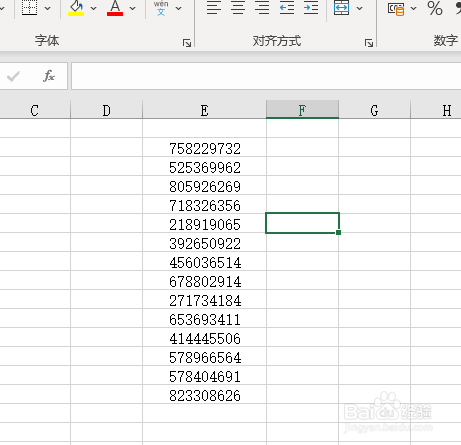Open the borders dropdown arrow

coord(48,8)
